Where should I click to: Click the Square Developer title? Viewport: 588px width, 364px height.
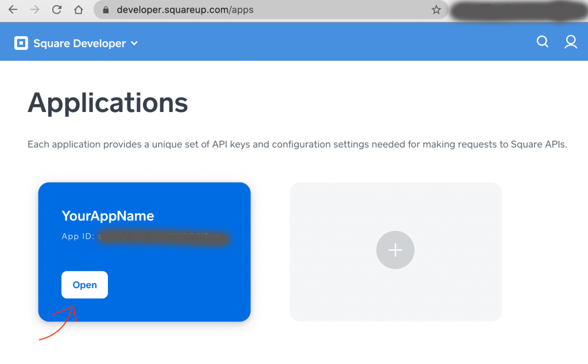pos(79,44)
